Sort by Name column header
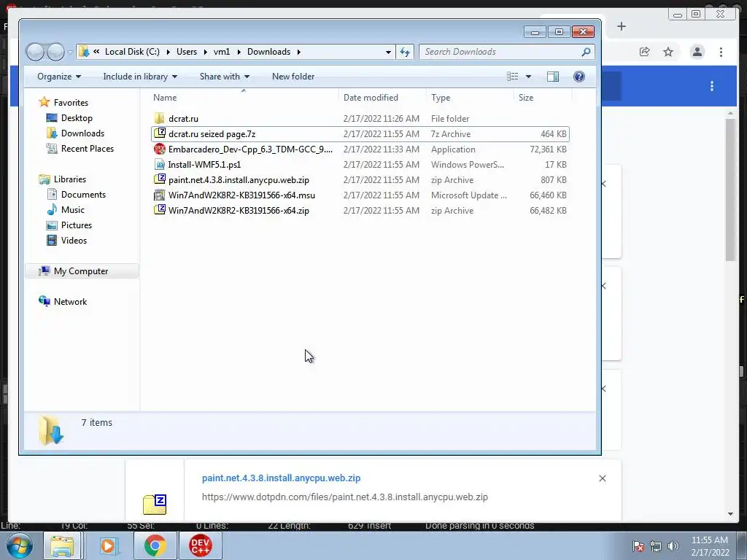Viewport: 747px width, 560px height. [x=165, y=98]
